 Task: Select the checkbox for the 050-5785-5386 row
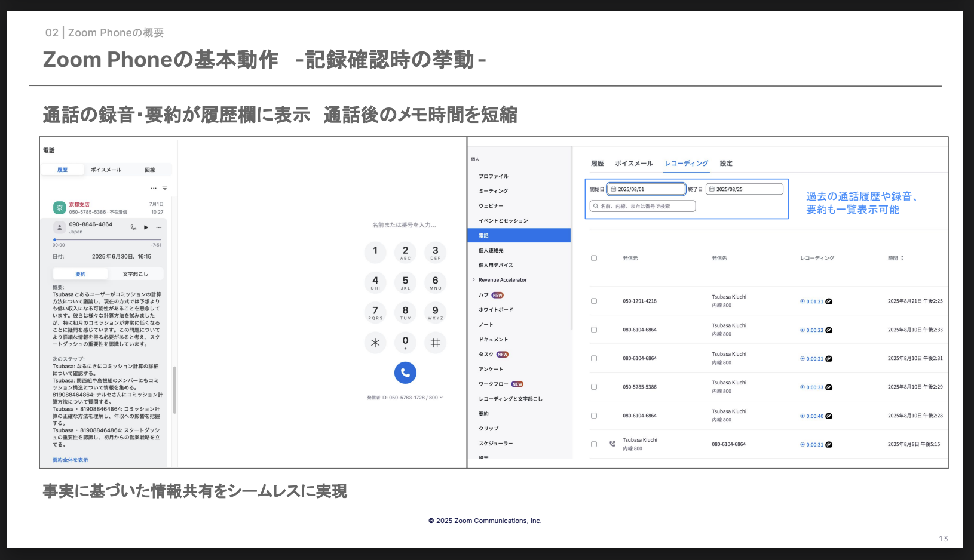tap(594, 387)
